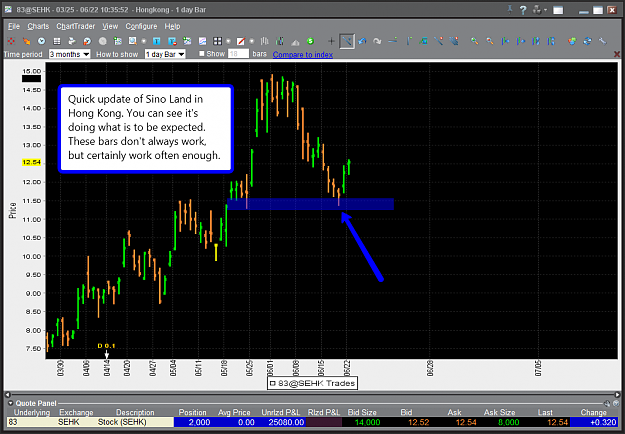Click the printer icon in the chart toolbar

pyautogui.click(x=72, y=41)
